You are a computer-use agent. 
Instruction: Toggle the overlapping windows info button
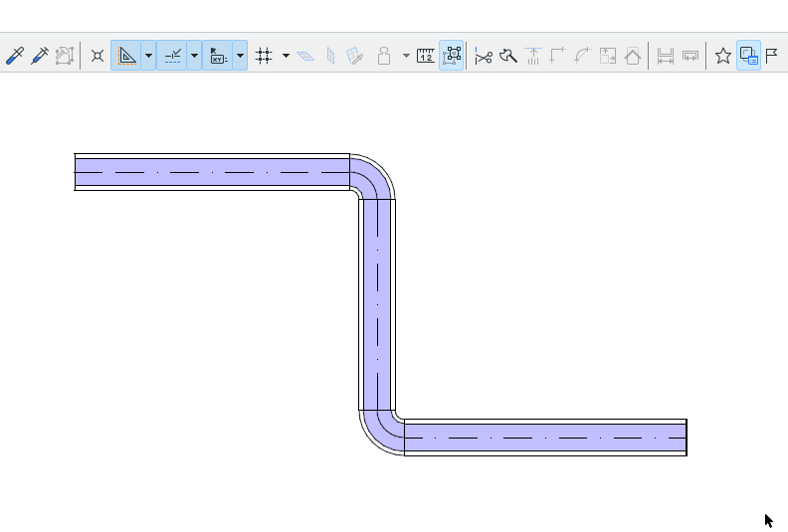pyautogui.click(x=749, y=56)
